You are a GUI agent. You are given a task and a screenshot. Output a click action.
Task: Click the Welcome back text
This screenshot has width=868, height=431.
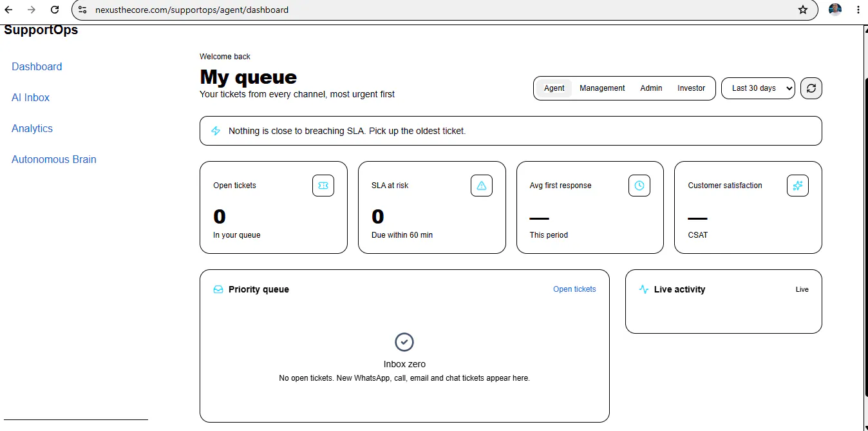225,57
